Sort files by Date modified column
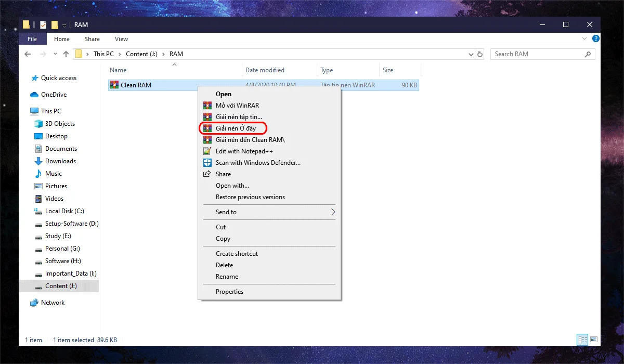Viewport: 624px width, 364px height. [265, 70]
